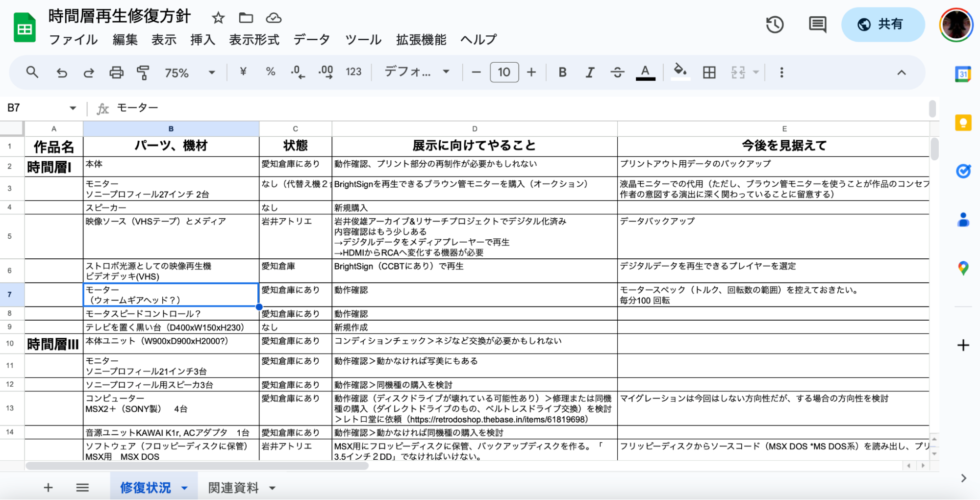Open the データ menu
This screenshot has height=500, width=980.
[x=312, y=40]
